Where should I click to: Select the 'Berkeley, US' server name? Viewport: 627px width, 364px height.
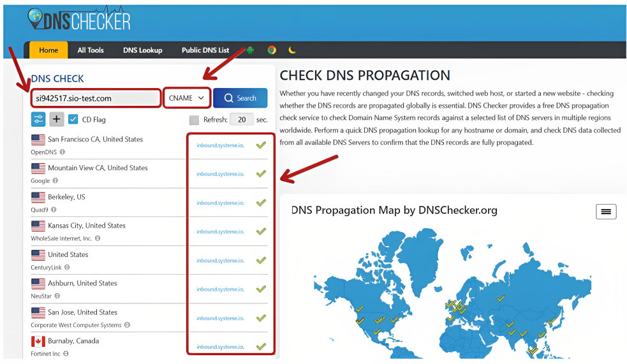point(66,197)
